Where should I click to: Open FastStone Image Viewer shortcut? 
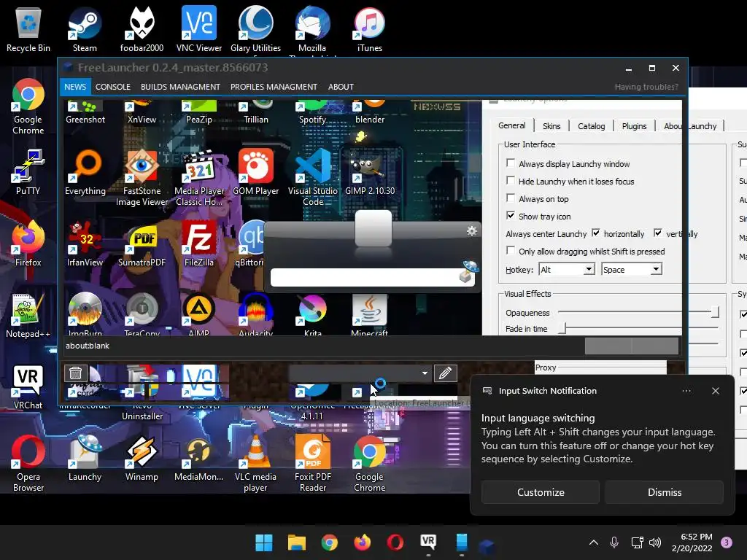point(142,177)
